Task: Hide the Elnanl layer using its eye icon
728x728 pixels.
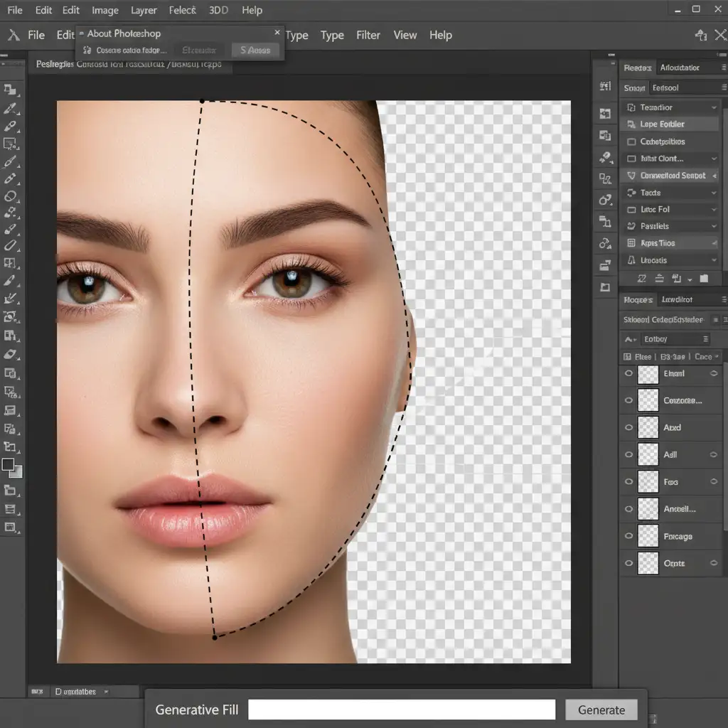Action: [628, 373]
